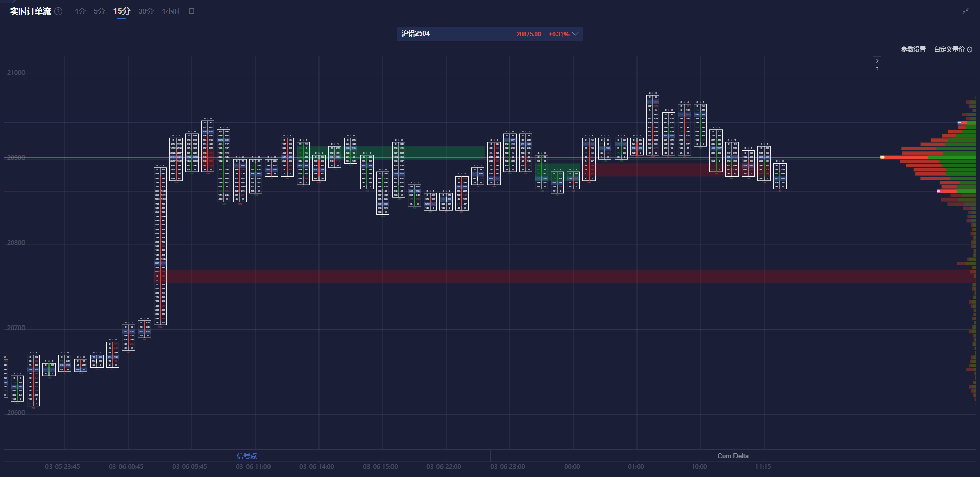The image size is (980, 477).
Task: Click the 11:15 time label
Action: (763, 467)
